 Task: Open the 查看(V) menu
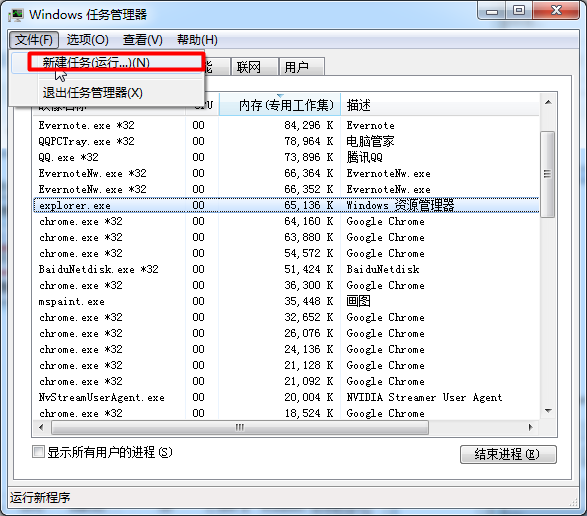coord(143,40)
